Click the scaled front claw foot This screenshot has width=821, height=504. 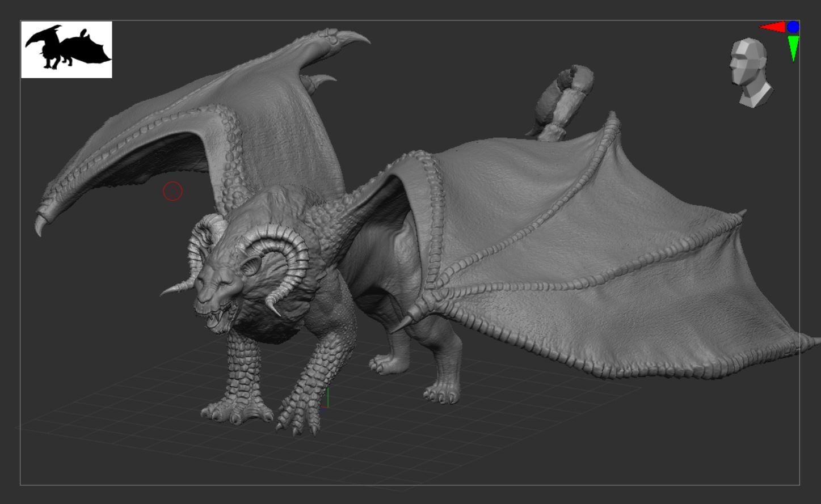pos(299,417)
